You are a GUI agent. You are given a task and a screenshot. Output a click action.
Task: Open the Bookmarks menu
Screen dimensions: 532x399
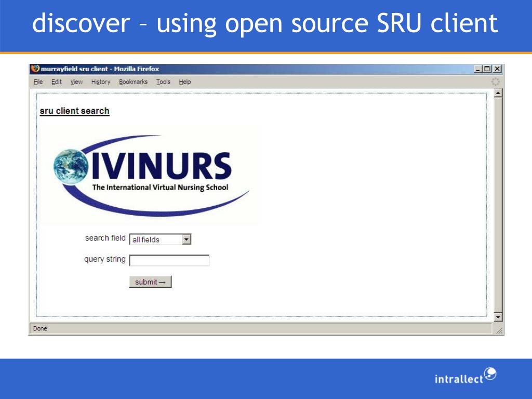click(x=133, y=82)
